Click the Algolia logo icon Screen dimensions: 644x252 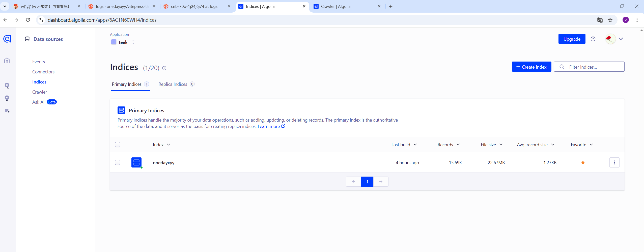pos(7,39)
